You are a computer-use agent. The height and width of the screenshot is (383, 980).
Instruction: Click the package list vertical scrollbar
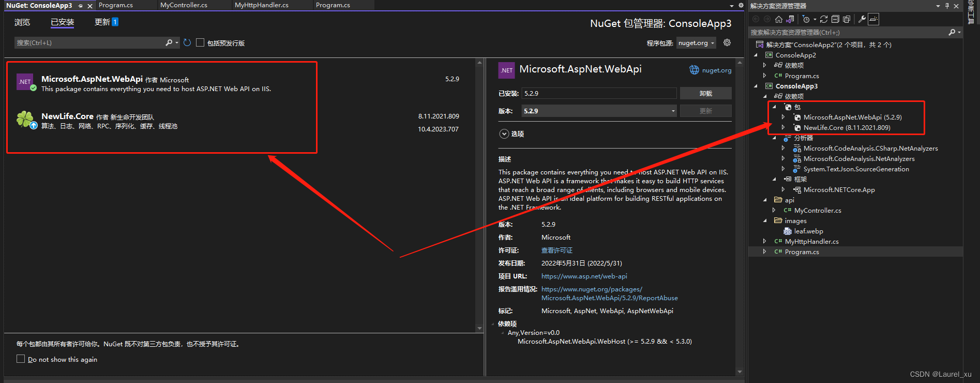point(479,195)
